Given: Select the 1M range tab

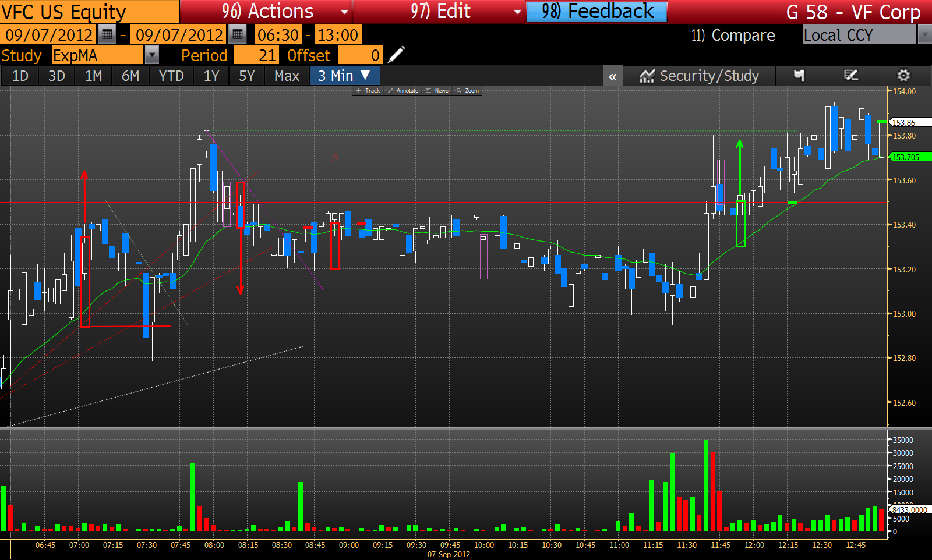Looking at the screenshot, I should pyautogui.click(x=93, y=76).
